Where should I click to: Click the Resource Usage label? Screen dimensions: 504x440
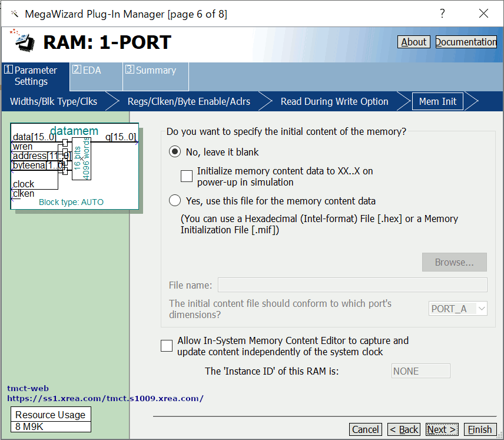[x=51, y=415]
